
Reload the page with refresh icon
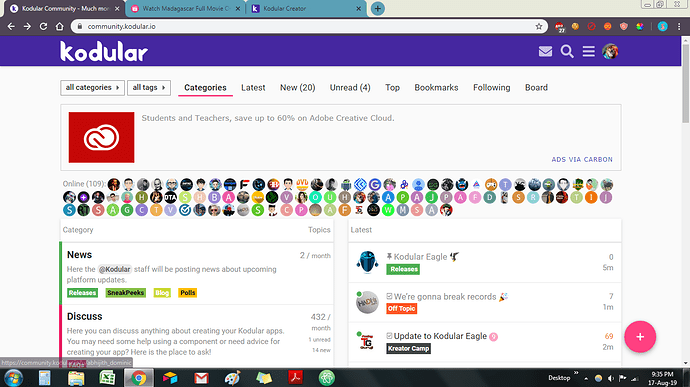(x=43, y=26)
